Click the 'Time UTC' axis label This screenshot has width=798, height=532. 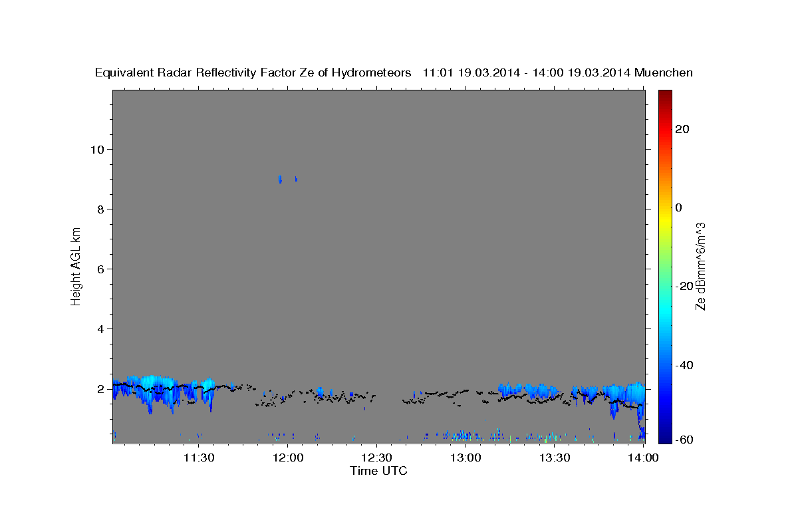click(x=378, y=471)
